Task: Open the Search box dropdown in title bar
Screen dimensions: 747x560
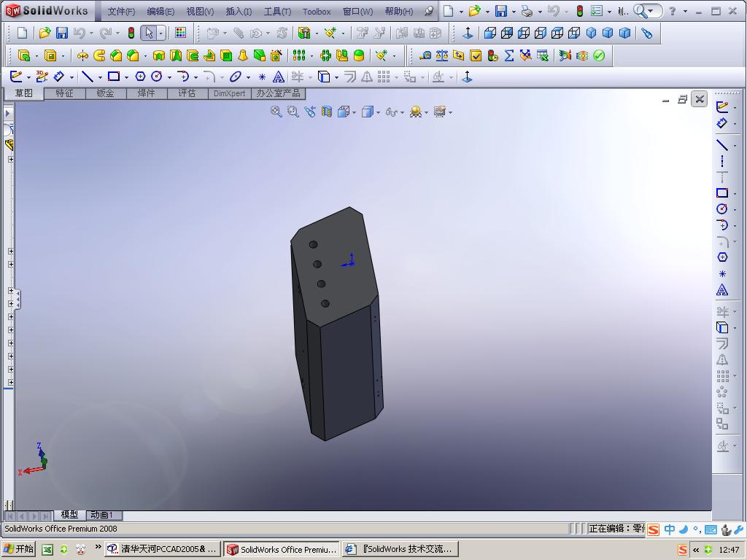Action: click(650, 11)
